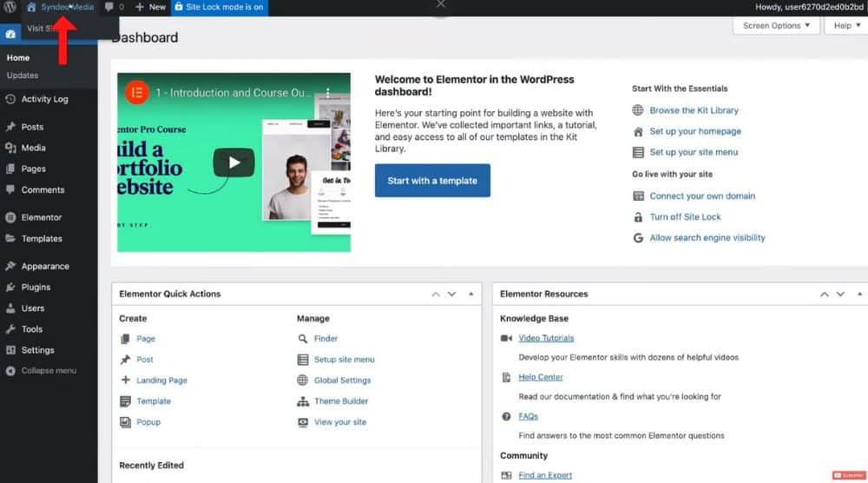This screenshot has height=483, width=868.
Task: Move Elementor Resources panel down
Action: [x=840, y=294]
